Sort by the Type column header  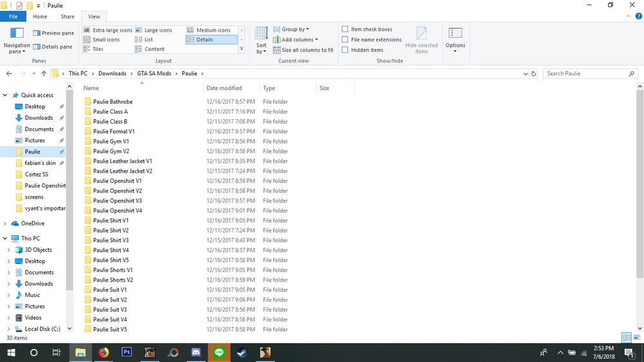[x=289, y=88]
